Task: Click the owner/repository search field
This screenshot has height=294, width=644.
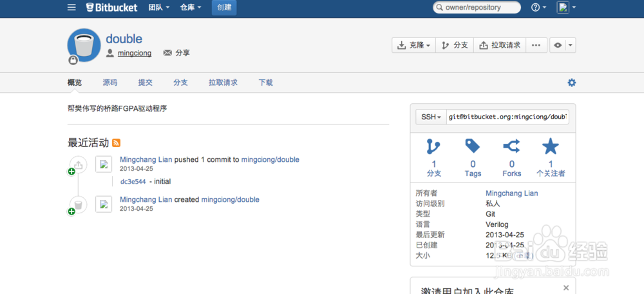Action: point(477,7)
